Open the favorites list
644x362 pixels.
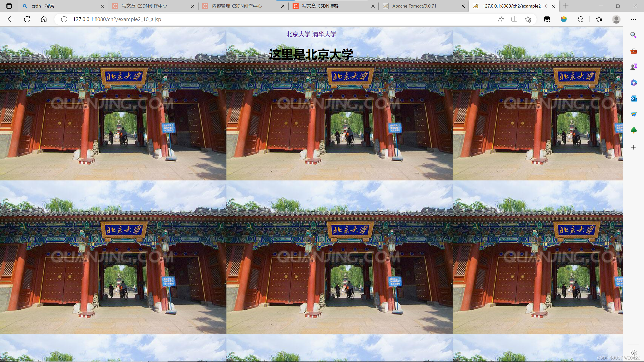[x=599, y=19]
